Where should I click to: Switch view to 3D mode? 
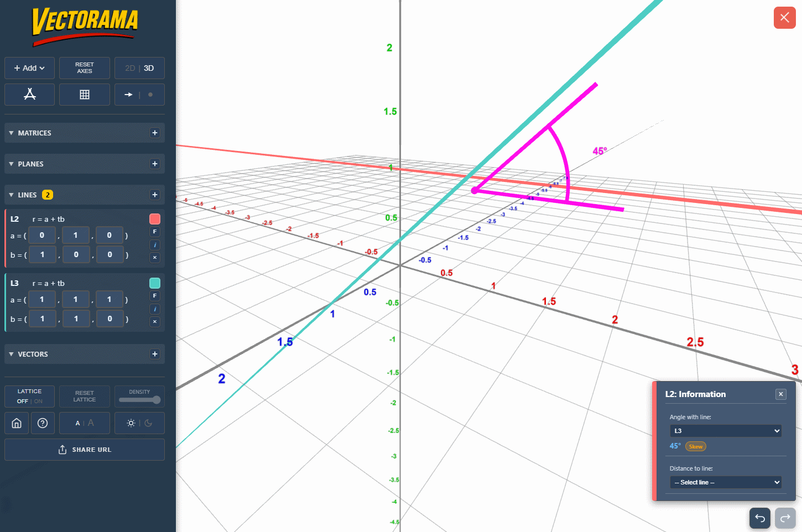pos(149,68)
